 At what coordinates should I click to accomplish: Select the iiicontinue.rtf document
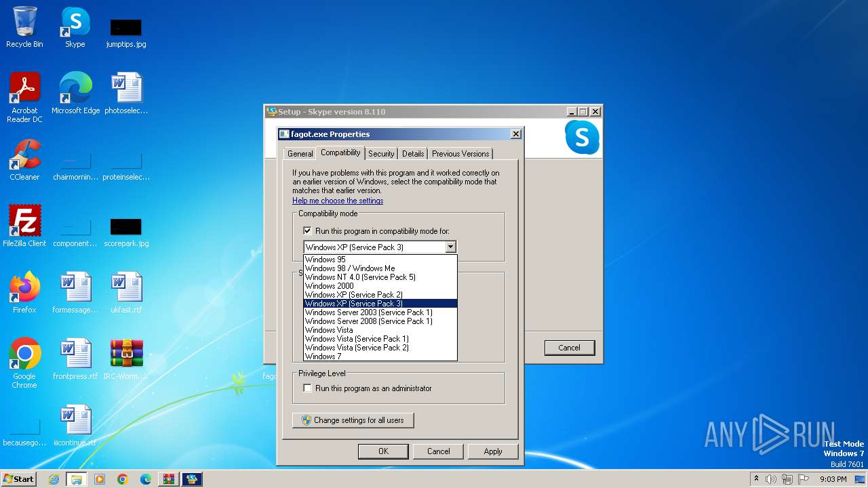(75, 425)
